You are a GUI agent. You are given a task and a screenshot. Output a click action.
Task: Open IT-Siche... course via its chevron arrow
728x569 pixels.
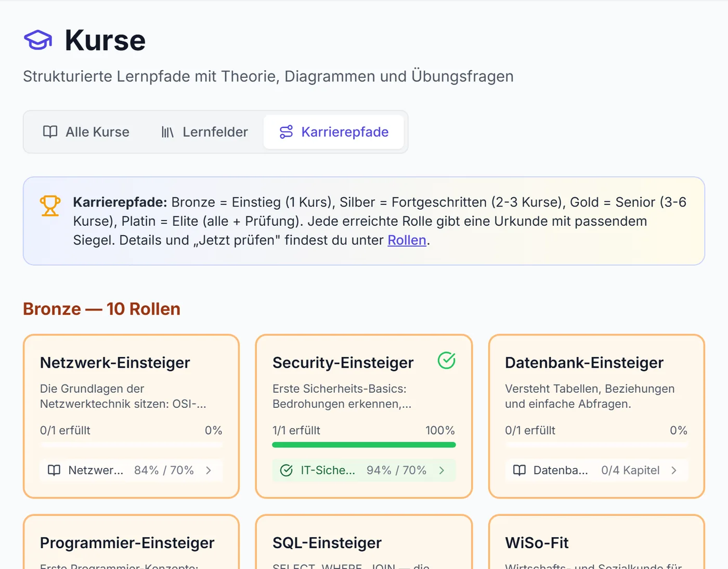(441, 470)
